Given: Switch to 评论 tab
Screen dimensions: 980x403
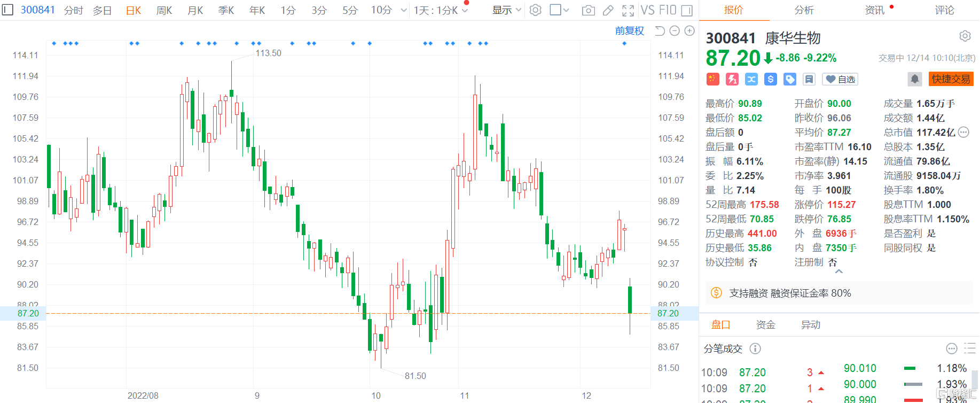Looking at the screenshot, I should coord(944,10).
